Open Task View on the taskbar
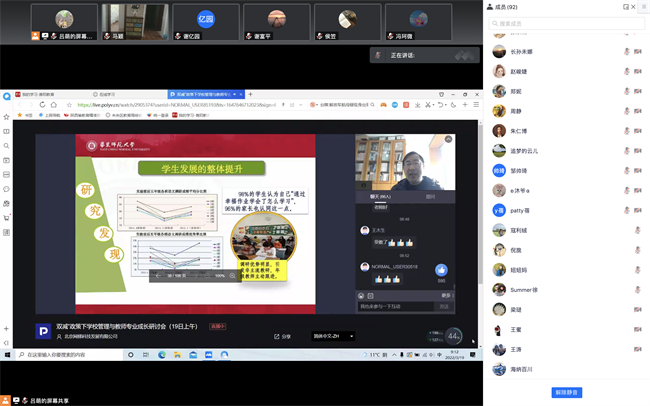 146,355
